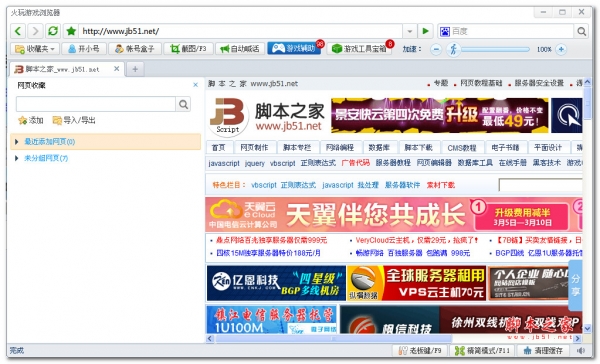Screen dimensions: 600x364
Task: Close the 脚本之家 tab
Action: tap(117, 69)
